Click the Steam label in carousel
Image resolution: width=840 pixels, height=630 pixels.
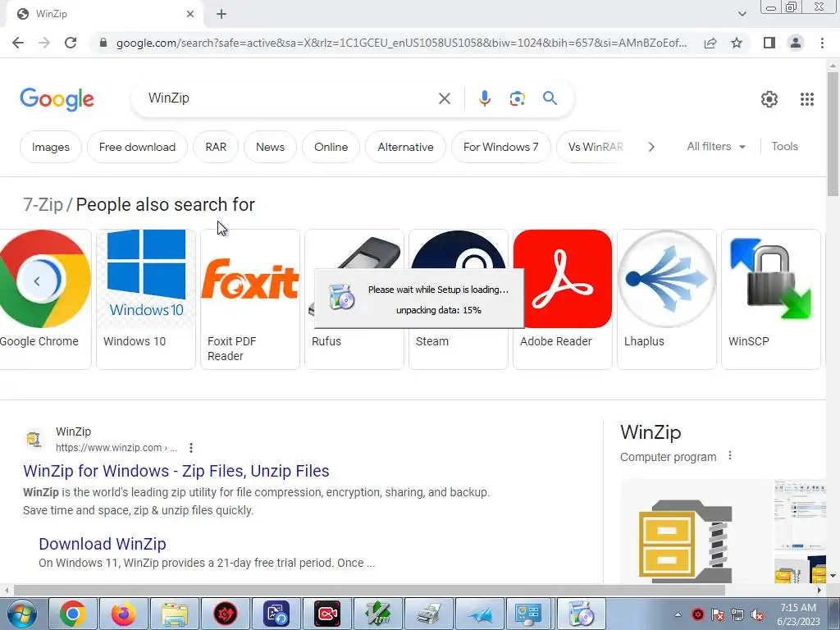431,341
